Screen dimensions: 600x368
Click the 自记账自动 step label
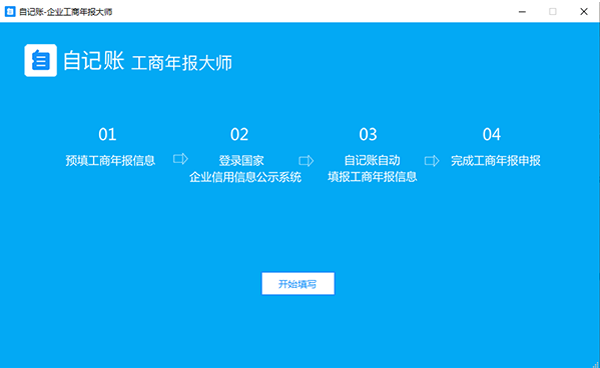372,160
